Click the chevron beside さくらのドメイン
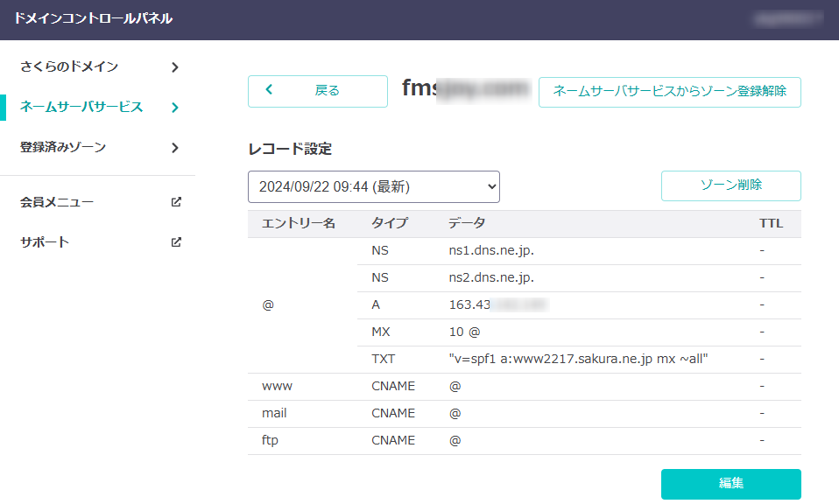The height and width of the screenshot is (504, 839). pyautogui.click(x=175, y=67)
